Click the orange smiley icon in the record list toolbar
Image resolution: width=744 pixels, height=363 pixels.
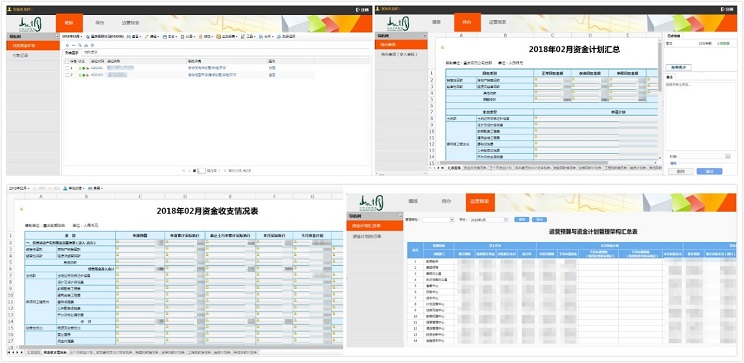click(218, 37)
